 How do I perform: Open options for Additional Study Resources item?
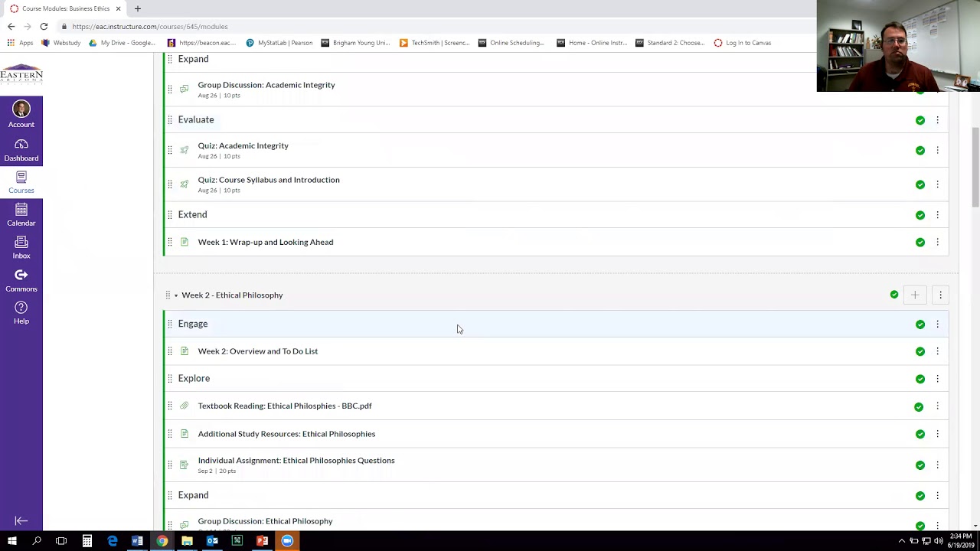[937, 434]
